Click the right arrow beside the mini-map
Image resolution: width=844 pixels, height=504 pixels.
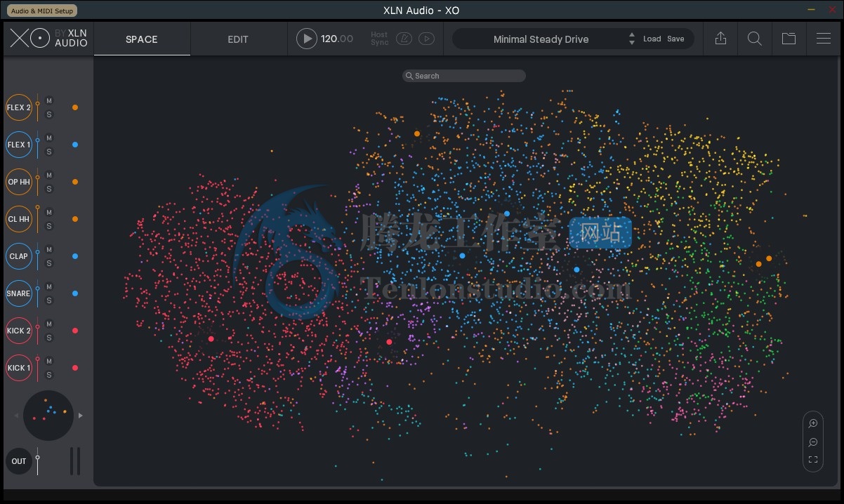(x=81, y=416)
